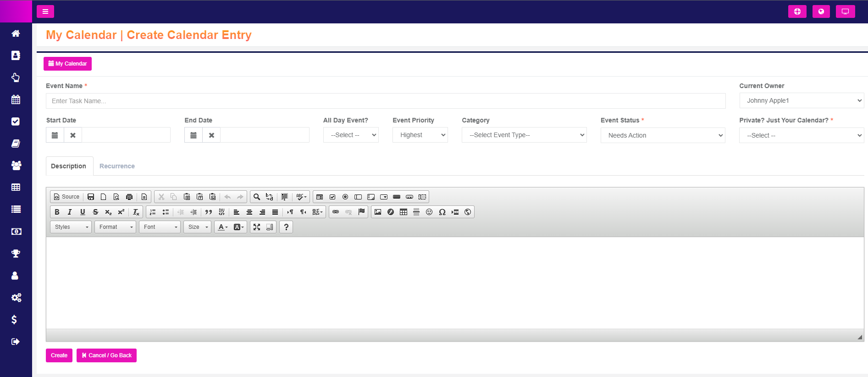Click the trophy icon in the sidebar
The height and width of the screenshot is (377, 868).
16,254
